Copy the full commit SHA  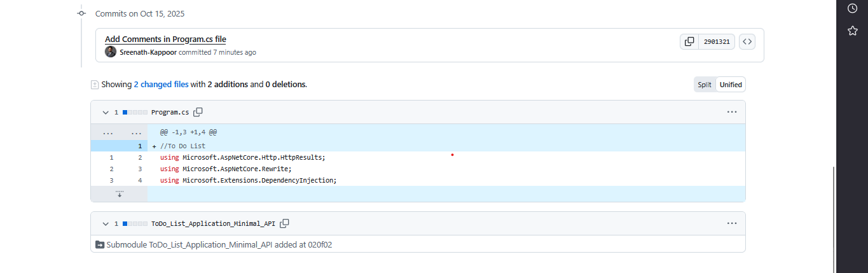pyautogui.click(x=689, y=42)
